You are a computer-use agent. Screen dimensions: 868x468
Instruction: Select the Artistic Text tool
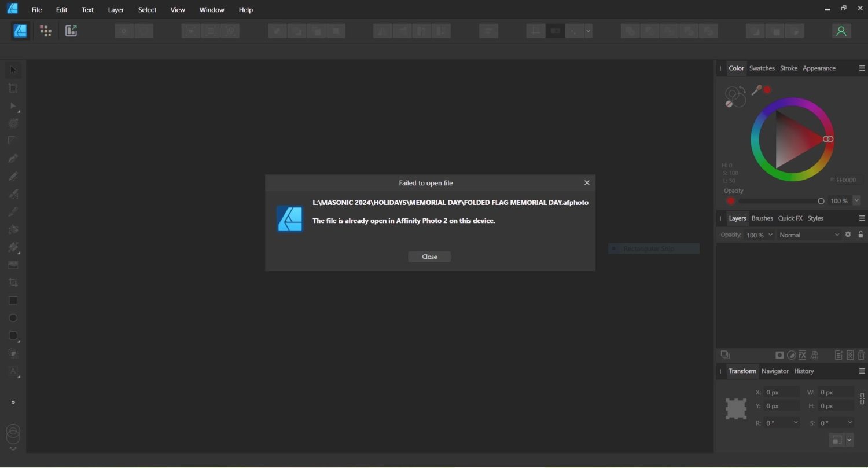[13, 371]
